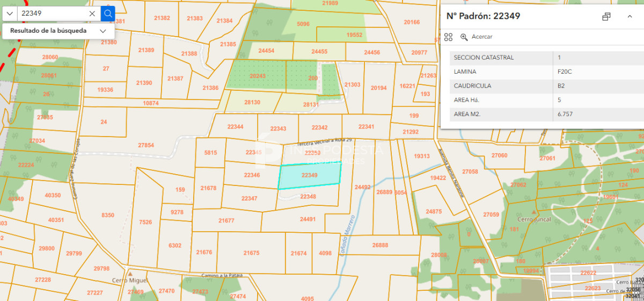This screenshot has width=644, height=301.
Task: Click parcel 5815 on the map
Action: [x=210, y=153]
